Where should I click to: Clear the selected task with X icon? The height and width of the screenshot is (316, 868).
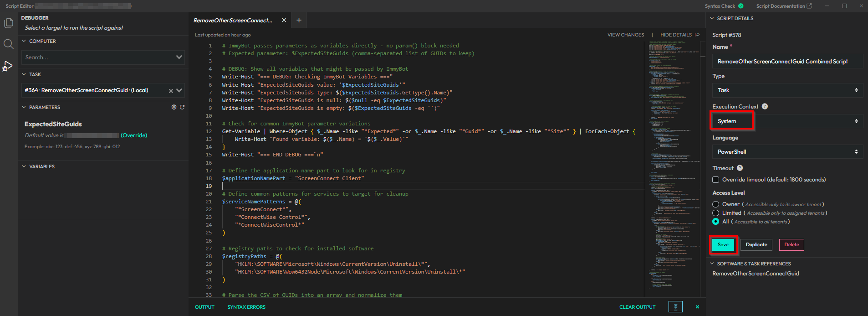171,91
